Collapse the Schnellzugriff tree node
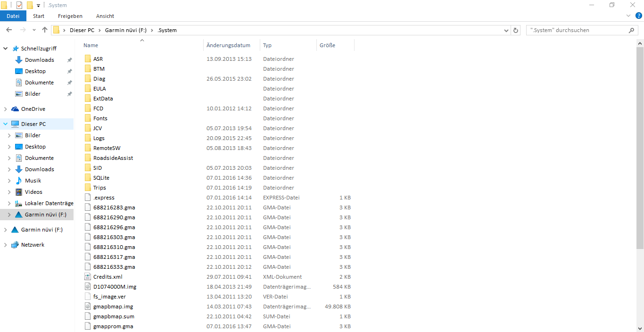Viewport: 644px width, 332px height. (5, 49)
